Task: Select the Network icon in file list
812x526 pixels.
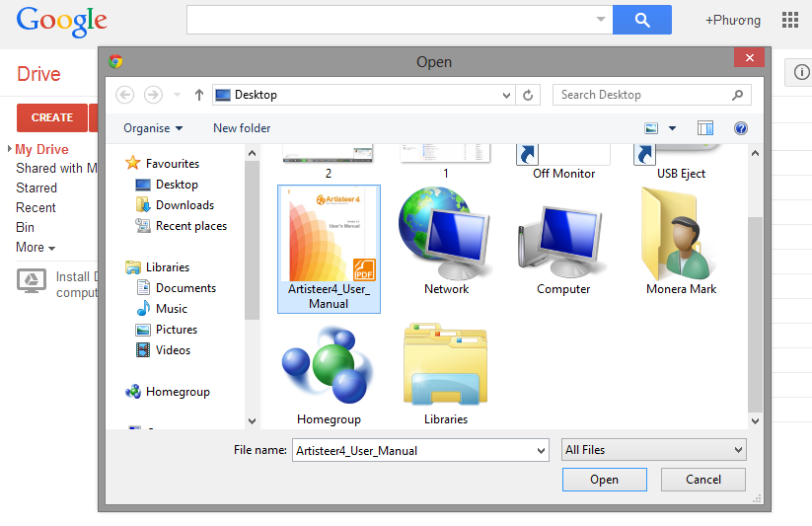Action: tap(446, 242)
